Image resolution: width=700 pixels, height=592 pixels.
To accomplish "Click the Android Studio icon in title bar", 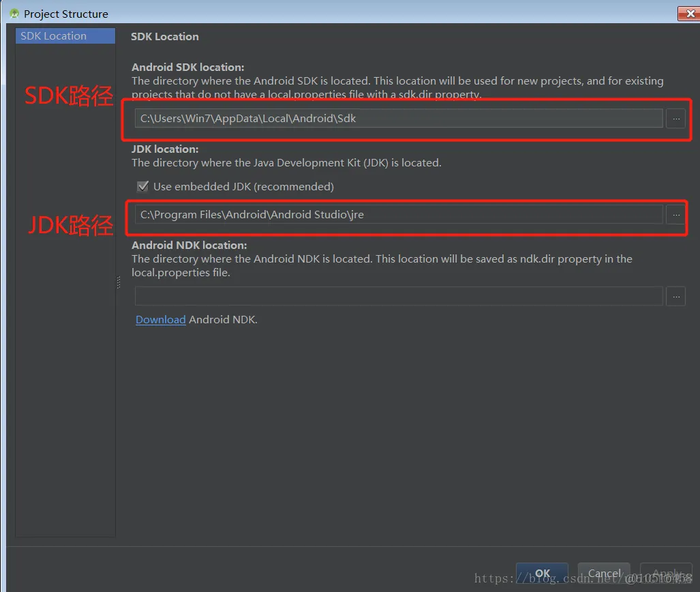I will click(x=14, y=14).
